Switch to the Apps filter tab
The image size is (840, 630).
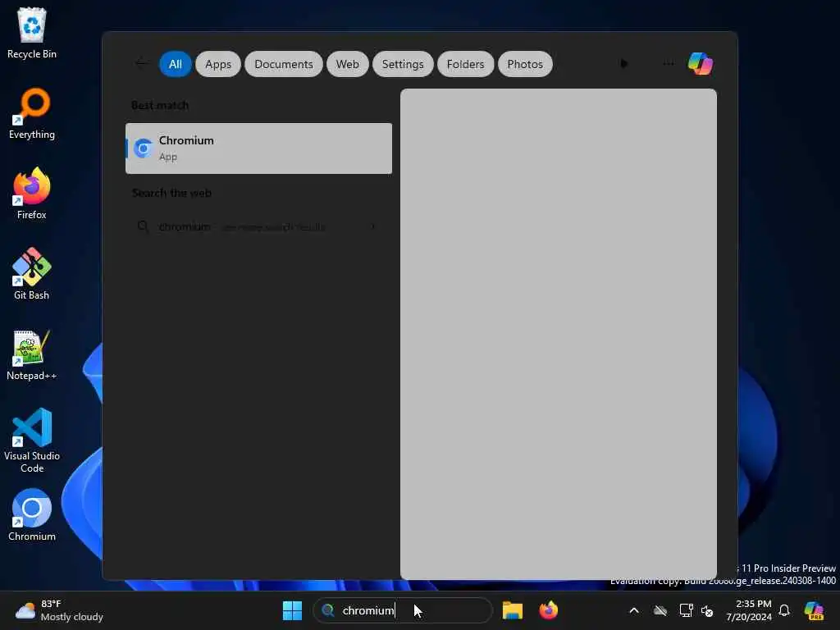[x=218, y=64]
